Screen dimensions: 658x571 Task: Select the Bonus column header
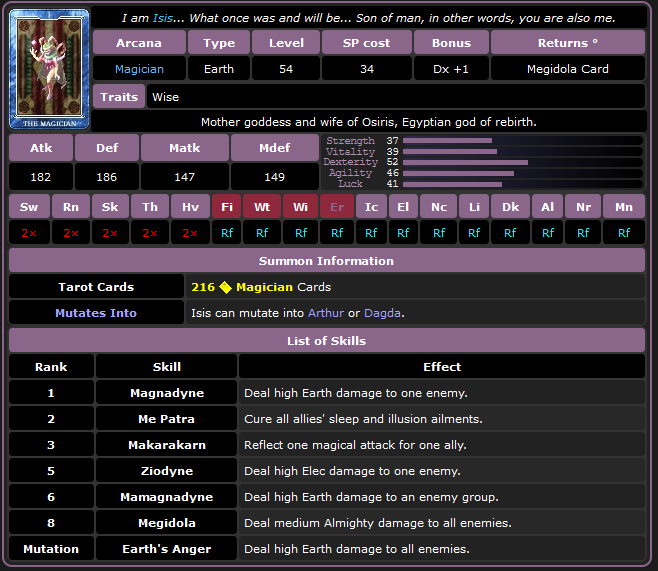pos(452,42)
